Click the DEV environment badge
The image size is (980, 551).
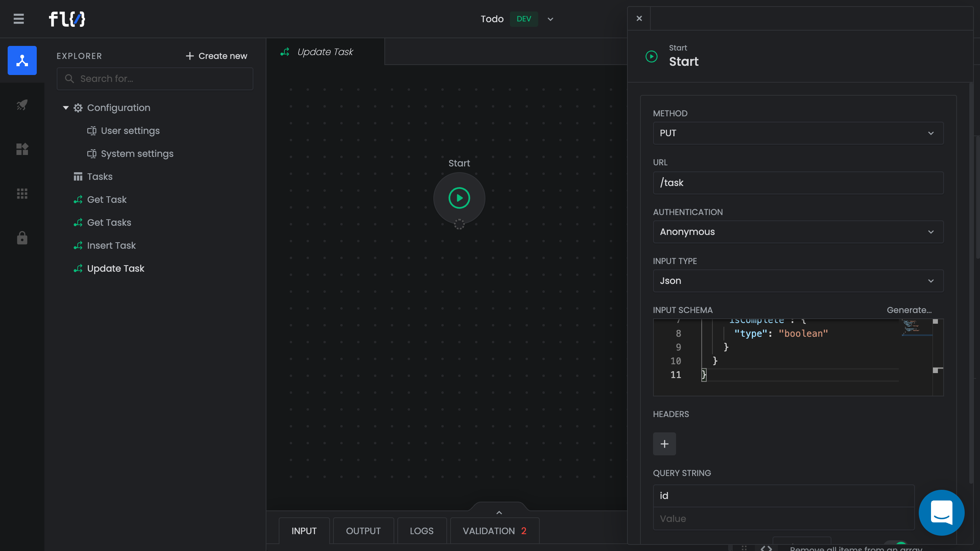tap(524, 19)
